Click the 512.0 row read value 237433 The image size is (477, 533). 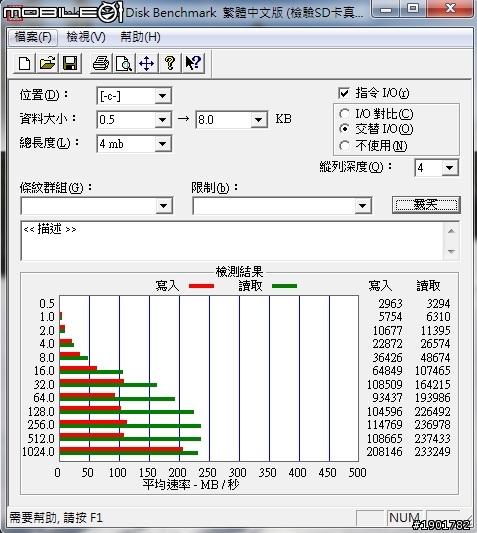point(432,439)
